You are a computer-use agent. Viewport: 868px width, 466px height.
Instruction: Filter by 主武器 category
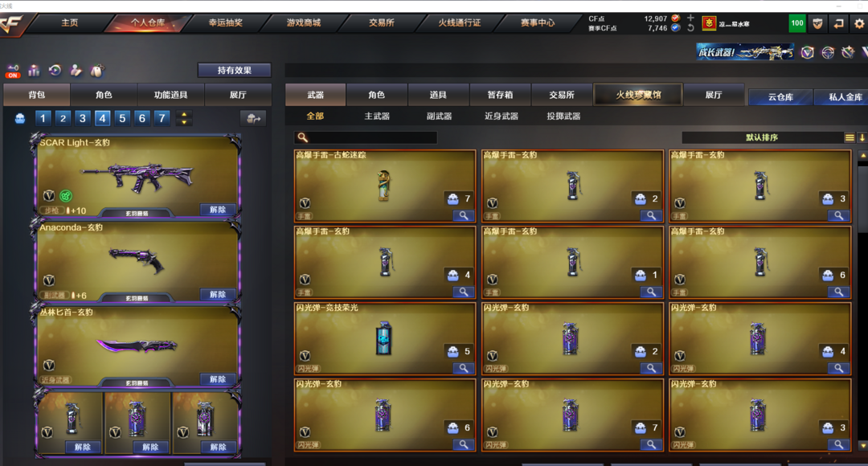coord(377,117)
